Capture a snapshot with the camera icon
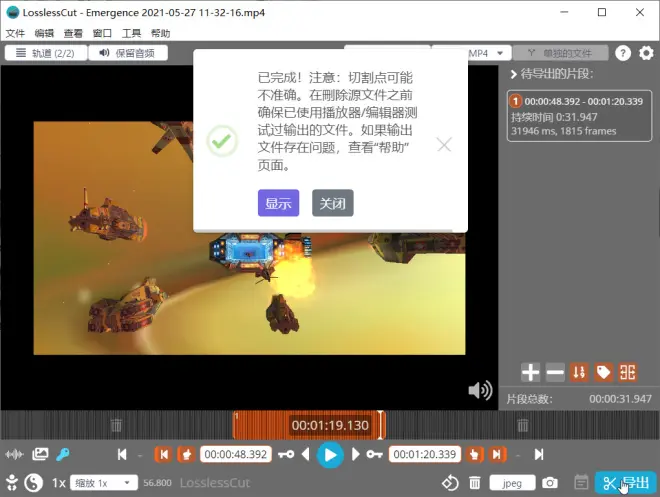This screenshot has width=660, height=497. click(x=549, y=483)
